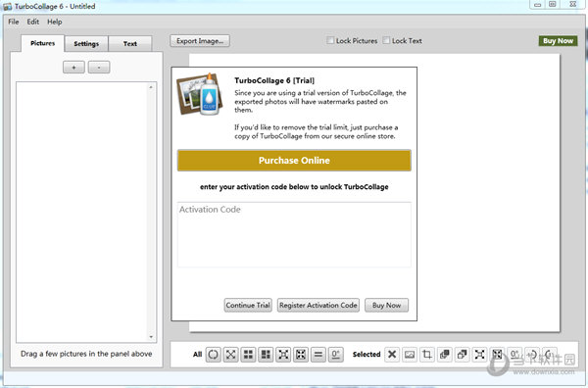Click the first rotate-arrow icon in the Selected group
Screen dimensions: 588x388
[532, 355]
